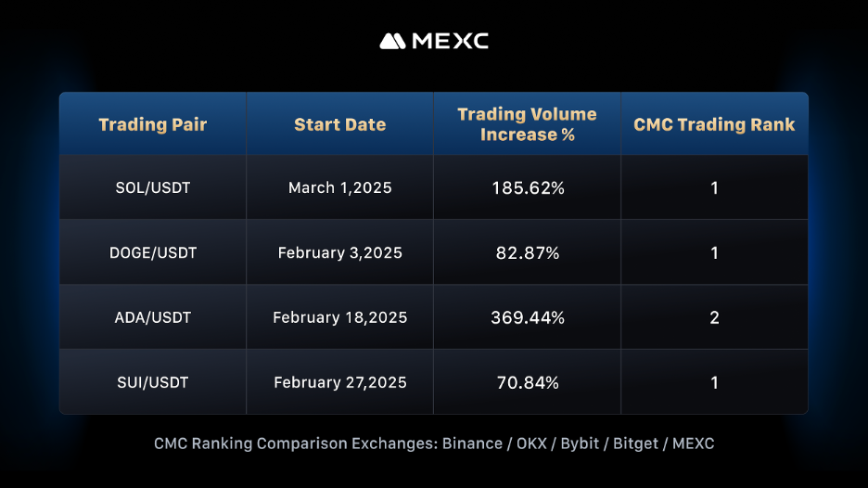Image resolution: width=868 pixels, height=488 pixels.
Task: Click the March 1,2025 start date
Action: (340, 187)
